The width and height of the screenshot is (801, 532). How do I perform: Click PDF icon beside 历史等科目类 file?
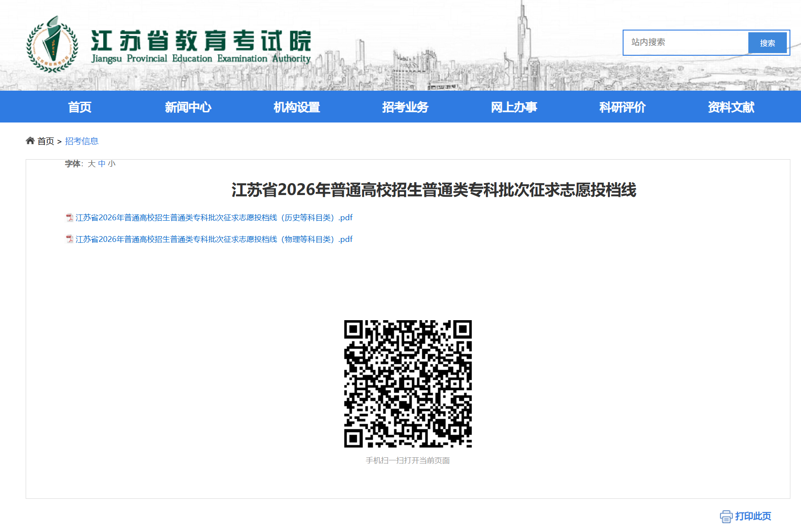point(69,218)
